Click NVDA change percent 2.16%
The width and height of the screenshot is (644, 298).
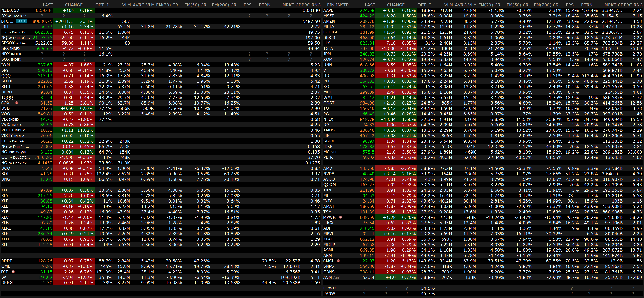[x=409, y=174]
